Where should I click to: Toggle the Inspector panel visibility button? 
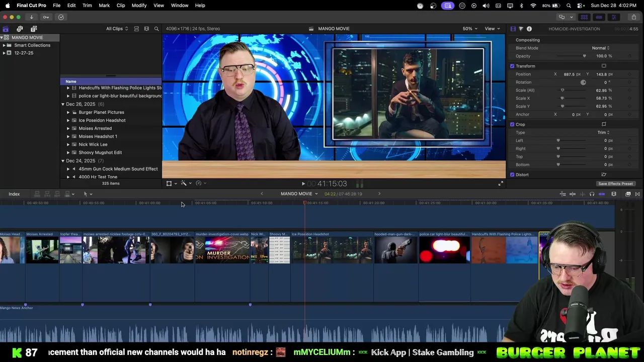613,17
